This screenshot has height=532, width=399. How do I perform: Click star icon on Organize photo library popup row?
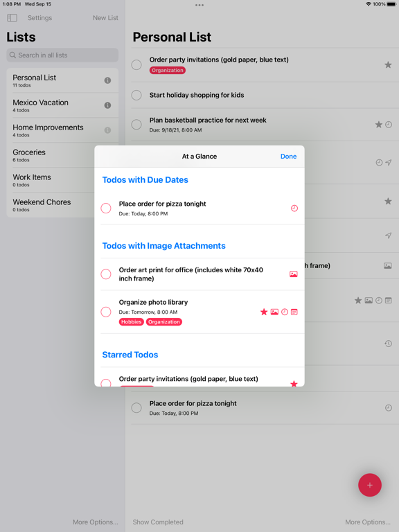[264, 312]
